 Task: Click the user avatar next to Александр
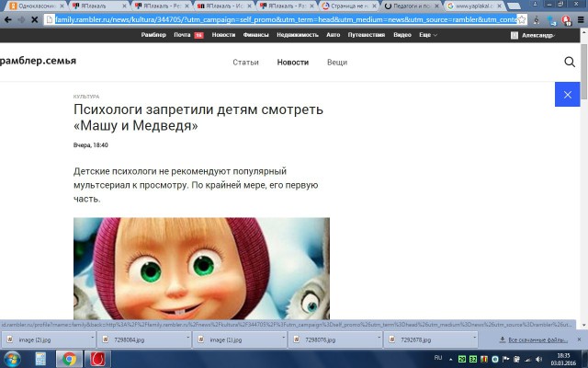point(514,35)
